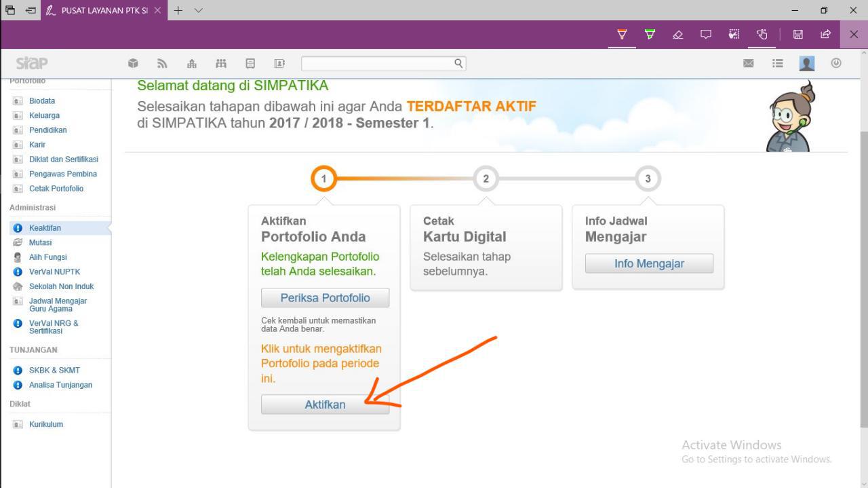The width and height of the screenshot is (868, 488).
Task: Click the document list icon in toolbar
Action: click(250, 63)
